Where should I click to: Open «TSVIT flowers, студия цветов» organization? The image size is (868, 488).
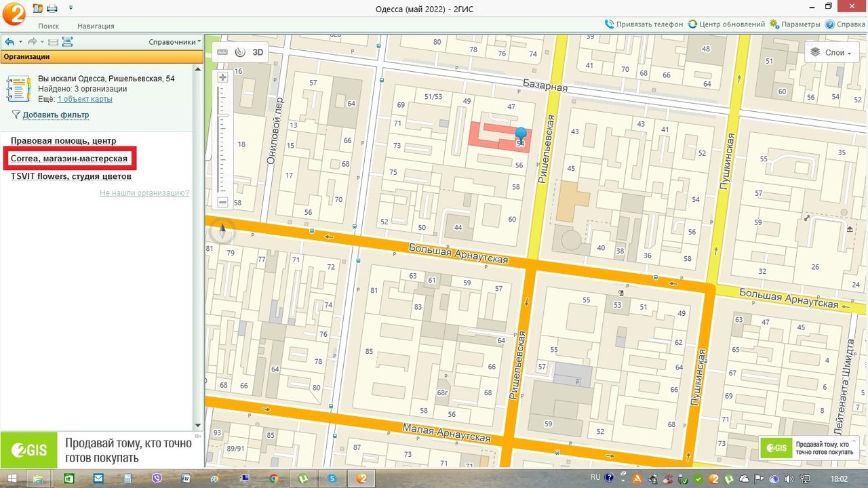[x=71, y=176]
